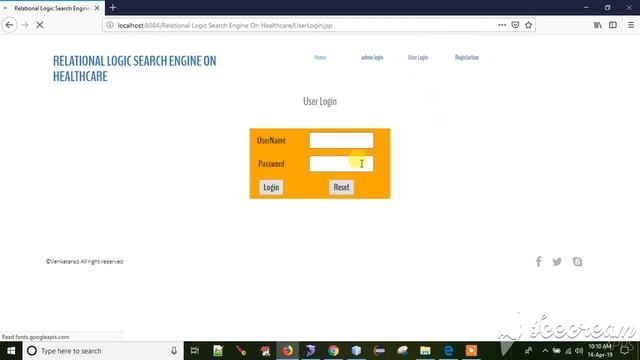Open the Facebook footer icon
The image size is (640, 360).
[x=538, y=262]
